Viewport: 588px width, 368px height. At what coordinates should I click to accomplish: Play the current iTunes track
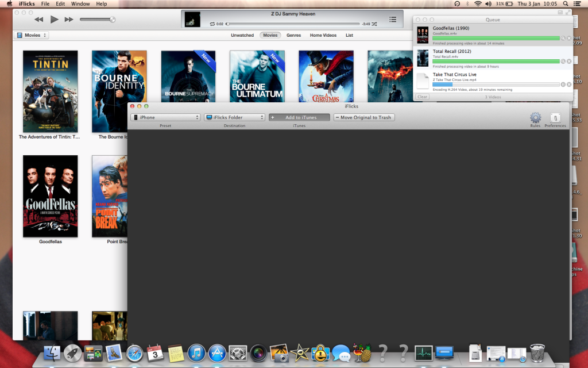(55, 19)
